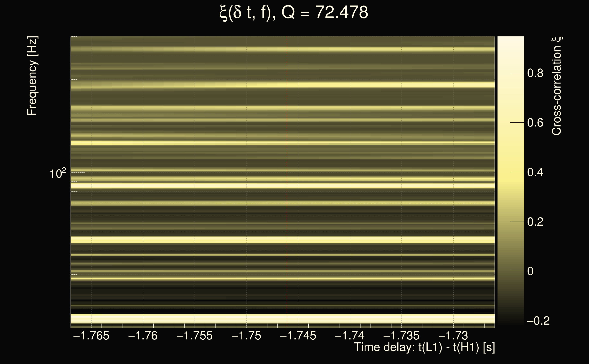The image size is (589, 364).
Task: Click the –1.73 time axis label
Action: 453,336
